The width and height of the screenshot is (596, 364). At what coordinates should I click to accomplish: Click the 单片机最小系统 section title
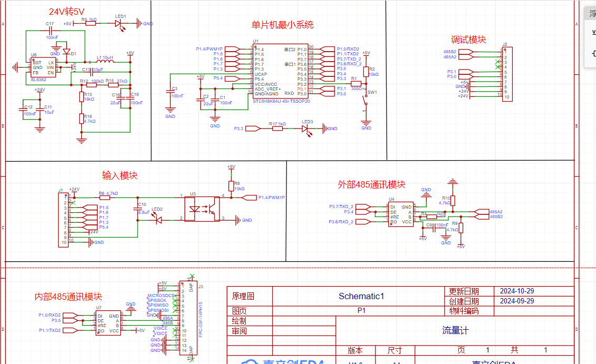pos(282,25)
